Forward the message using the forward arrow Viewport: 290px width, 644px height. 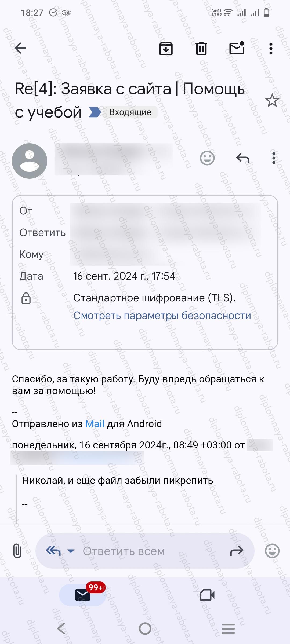pyautogui.click(x=236, y=551)
